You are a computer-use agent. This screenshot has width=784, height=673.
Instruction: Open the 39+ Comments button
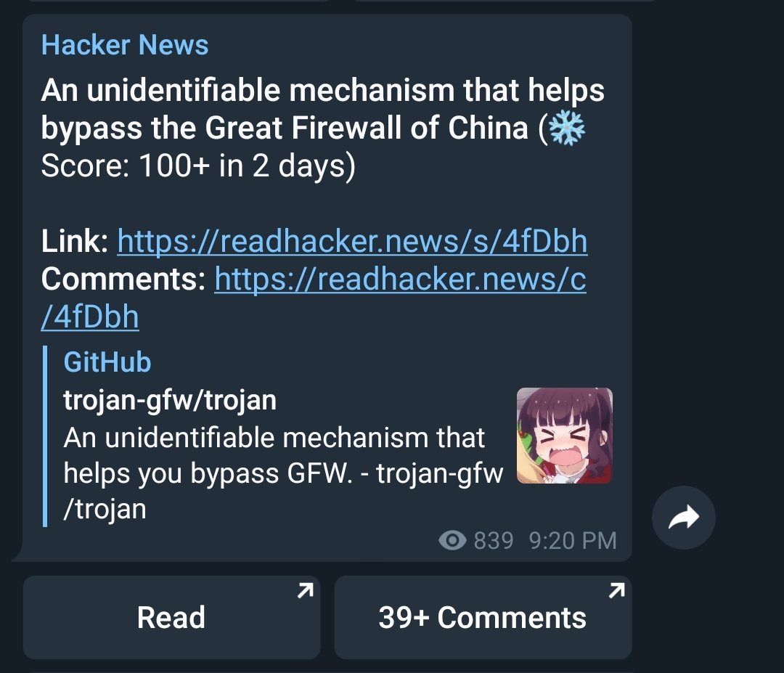[483, 617]
